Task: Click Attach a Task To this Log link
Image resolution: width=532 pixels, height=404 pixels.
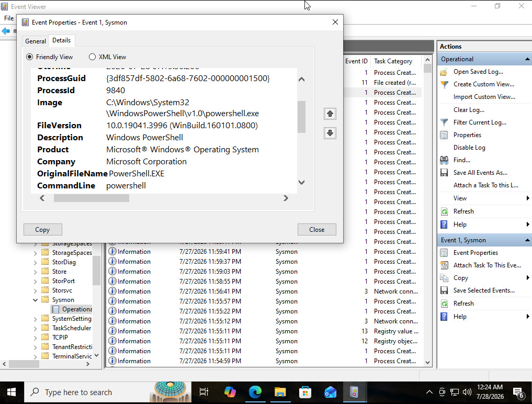Action: 486,185
